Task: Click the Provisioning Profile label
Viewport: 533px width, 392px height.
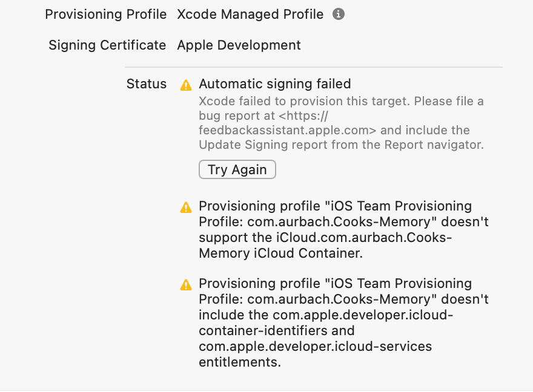Action: [106, 15]
